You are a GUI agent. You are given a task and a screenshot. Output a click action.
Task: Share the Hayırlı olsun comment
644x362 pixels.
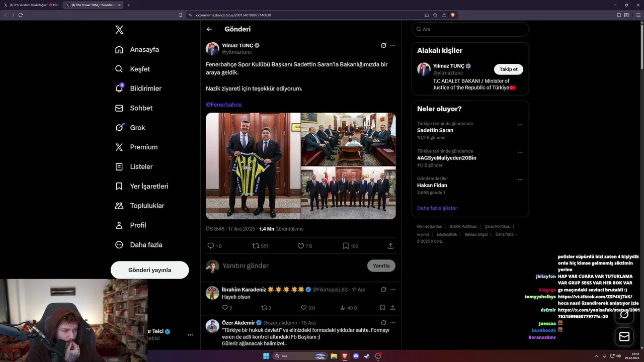pyautogui.click(x=393, y=308)
